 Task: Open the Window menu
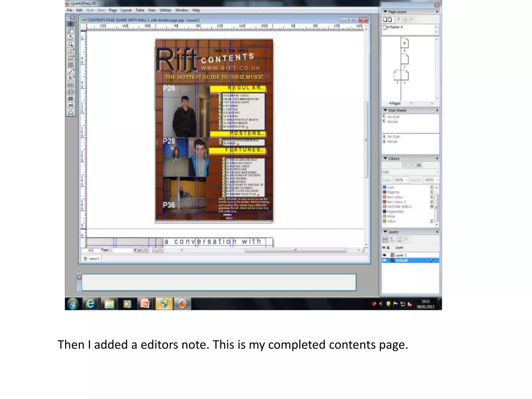tap(182, 10)
